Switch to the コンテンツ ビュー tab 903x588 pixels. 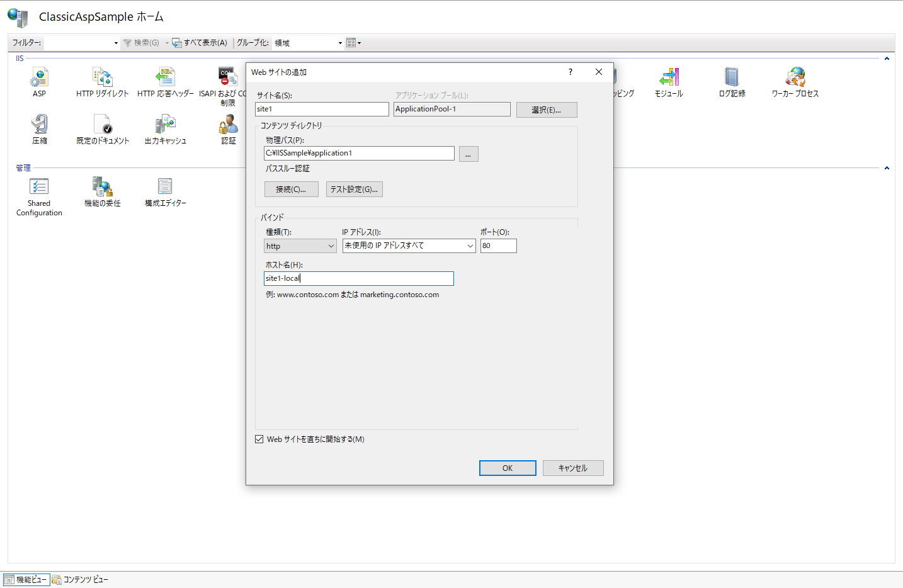pos(80,579)
